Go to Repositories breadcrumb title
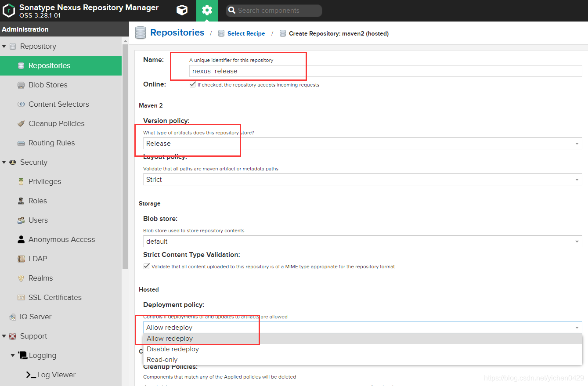 [x=177, y=32]
